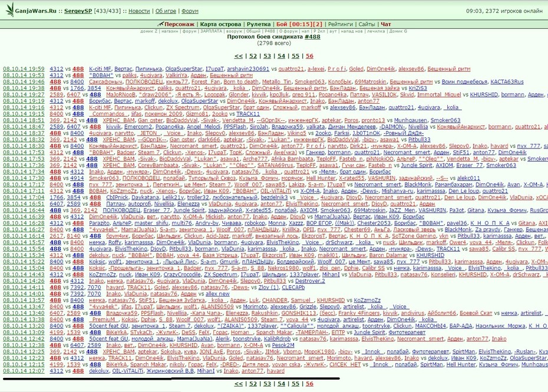Viewport: 548px width, 392px height.
Task: Open battle log dated 08.10.14 15:34
Action: coord(24,255)
